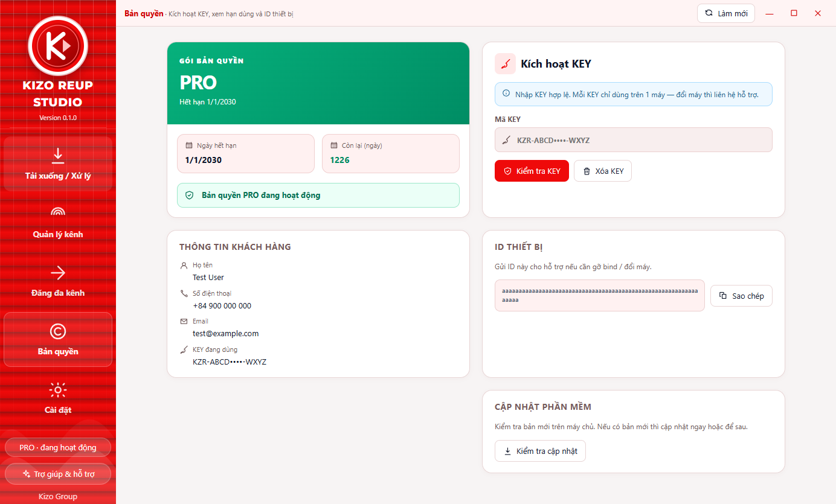The width and height of the screenshot is (836, 504).
Task: Click the info icon in the KEY notice
Action: coord(506,94)
